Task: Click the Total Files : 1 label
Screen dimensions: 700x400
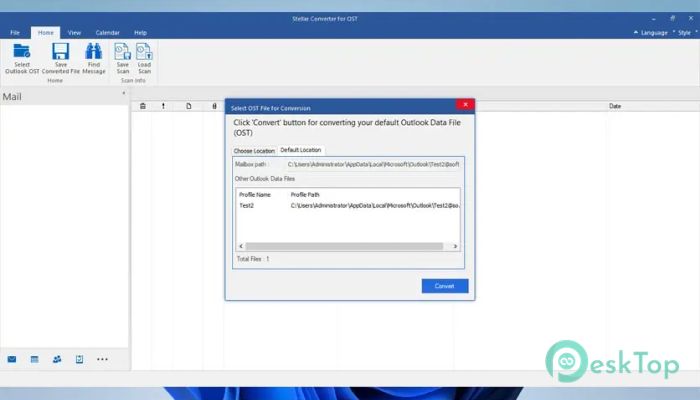Action: tap(253, 259)
